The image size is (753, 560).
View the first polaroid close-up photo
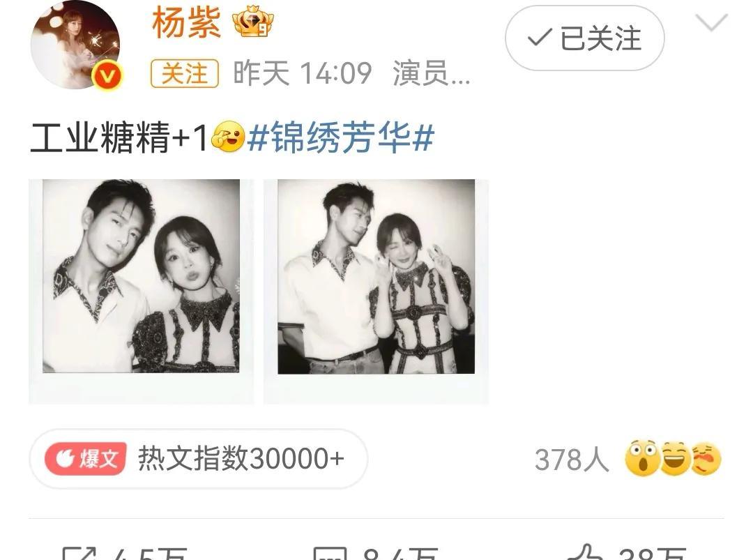141,291
